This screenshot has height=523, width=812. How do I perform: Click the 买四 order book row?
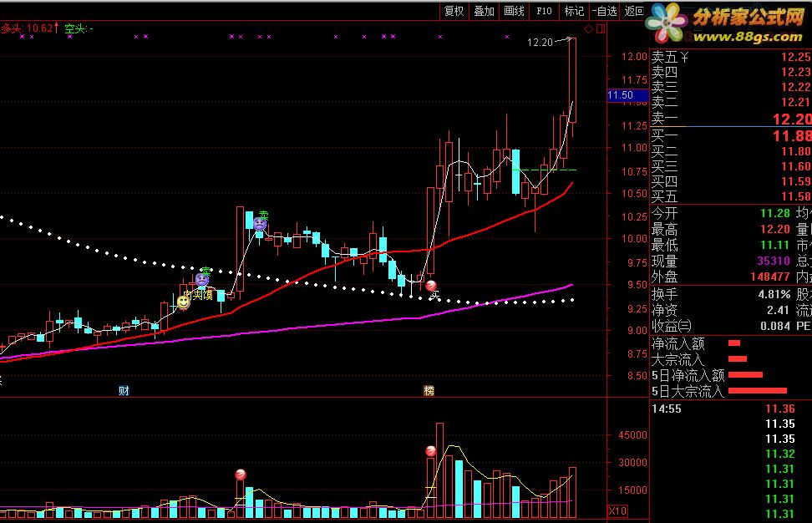click(731, 181)
